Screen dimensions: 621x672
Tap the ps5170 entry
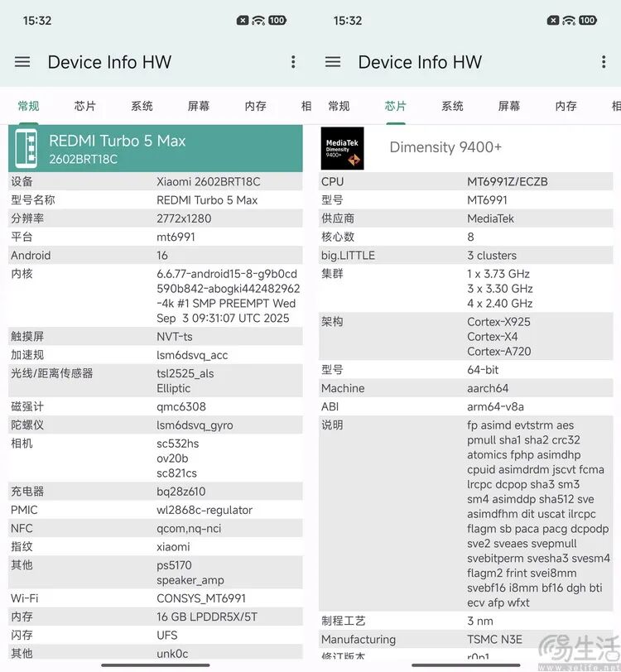174,565
